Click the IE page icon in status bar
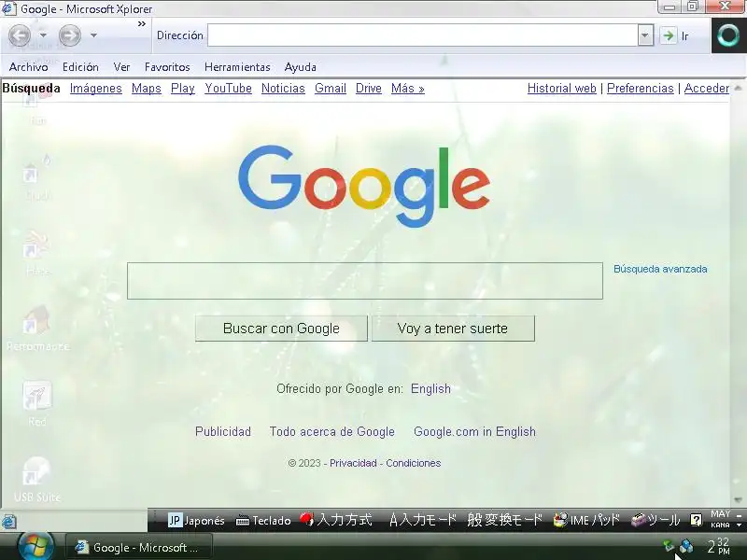Viewport: 747px width, 560px height. click(8, 522)
